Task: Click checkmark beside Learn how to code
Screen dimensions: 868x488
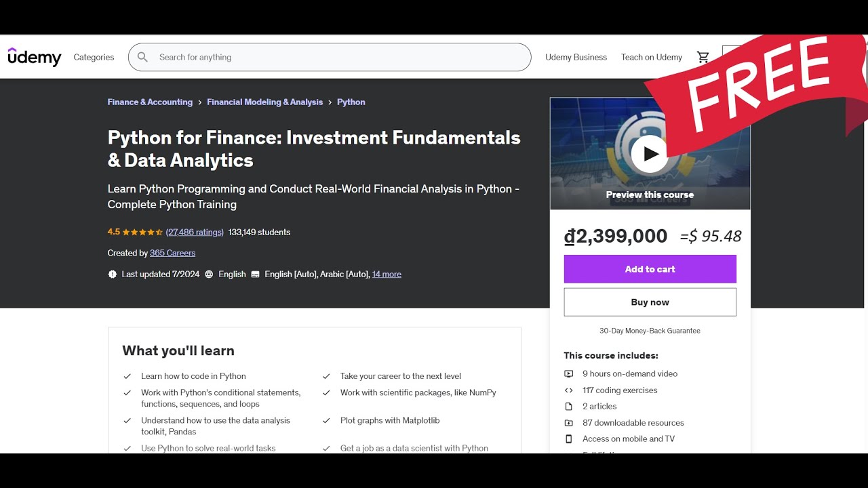Action: [127, 376]
